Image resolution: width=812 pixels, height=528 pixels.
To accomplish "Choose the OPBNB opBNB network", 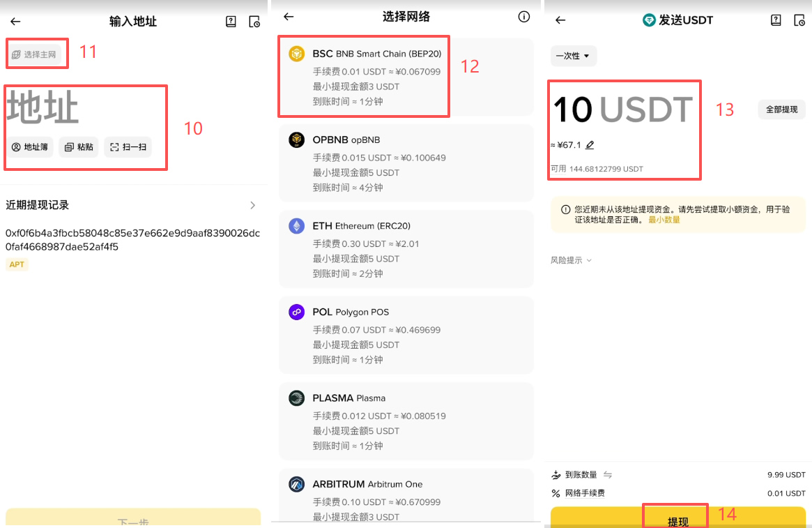I will click(x=406, y=163).
